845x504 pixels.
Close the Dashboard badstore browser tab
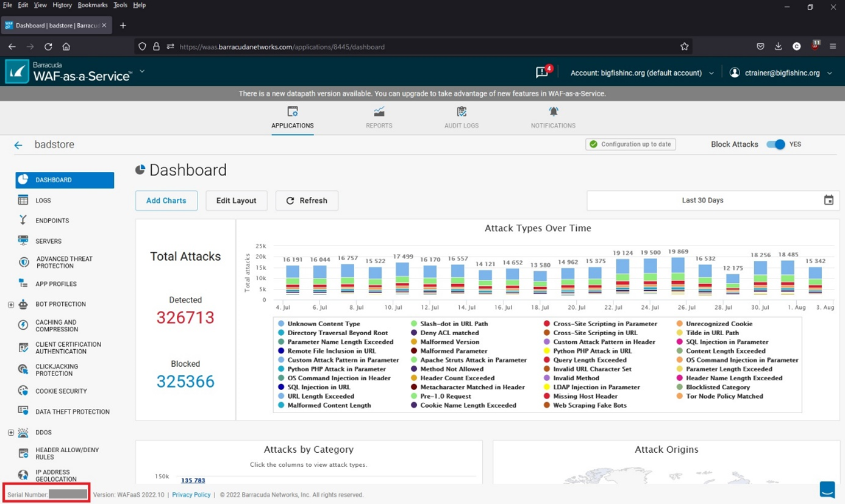coord(104,25)
